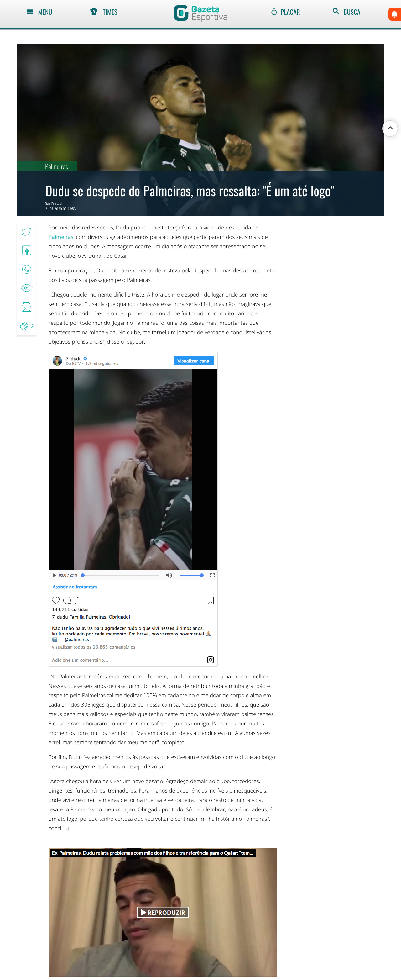Click the Instagram video progress slider
Viewport: 401px width, 980px height.
(120, 575)
